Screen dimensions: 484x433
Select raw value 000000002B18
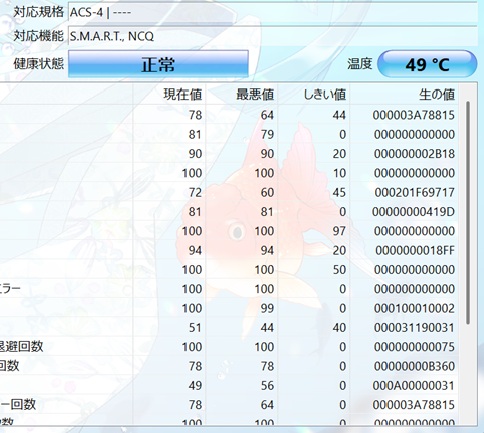pos(414,154)
